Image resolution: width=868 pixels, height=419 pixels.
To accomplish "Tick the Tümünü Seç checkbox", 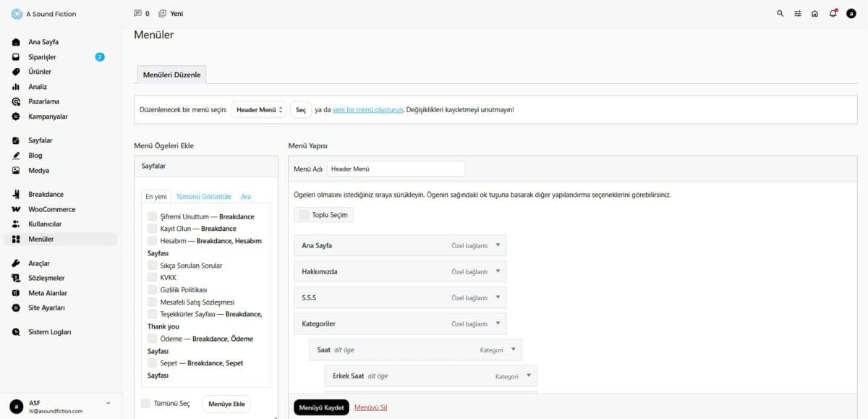I will 146,403.
